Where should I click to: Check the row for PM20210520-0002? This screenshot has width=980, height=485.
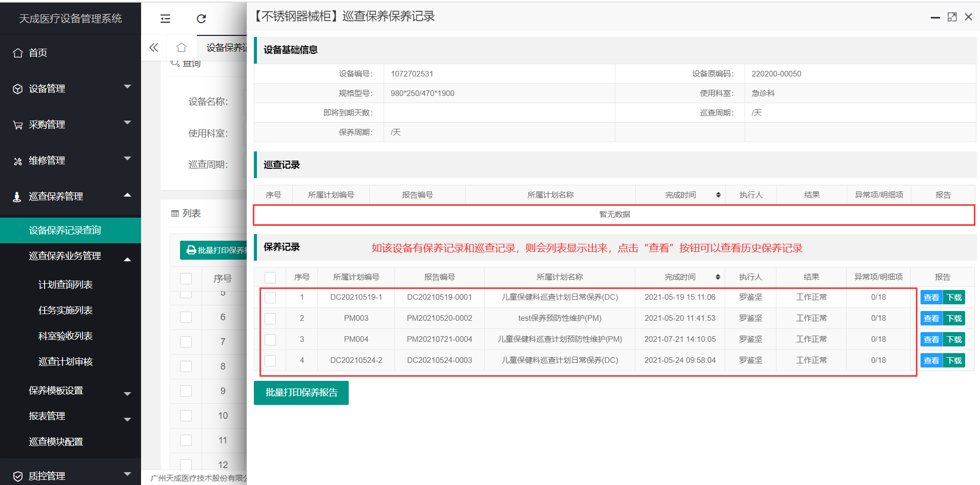pyautogui.click(x=270, y=319)
